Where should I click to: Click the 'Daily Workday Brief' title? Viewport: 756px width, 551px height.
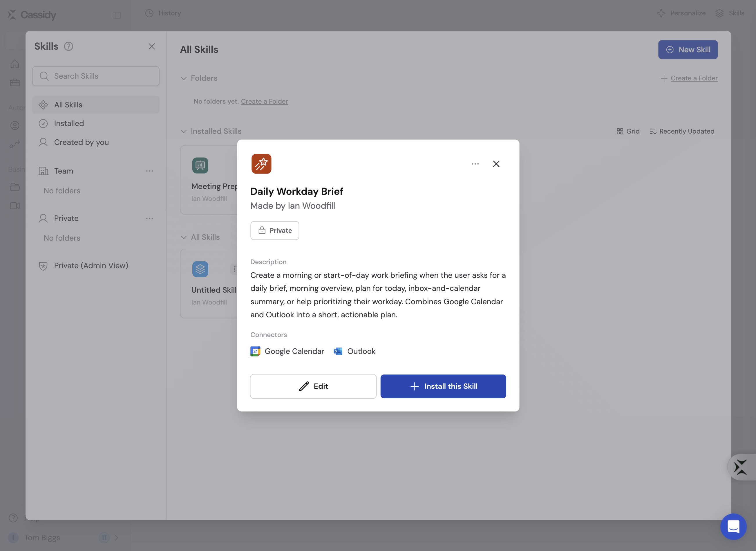297,191
